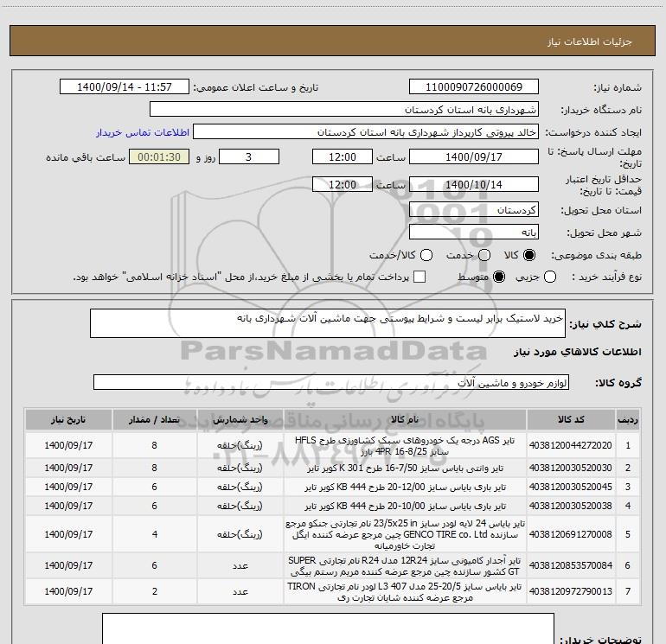Click the need date in row 3
This screenshot has height=644, width=666.
pyautogui.click(x=68, y=487)
